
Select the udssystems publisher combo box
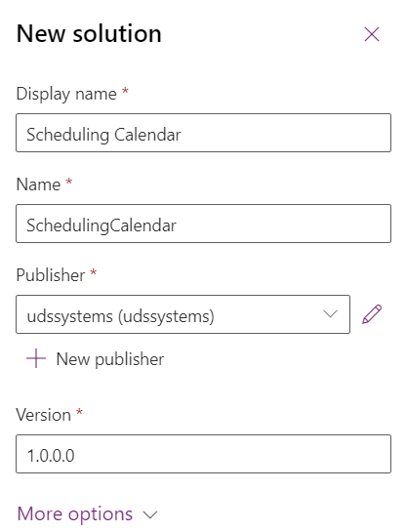pyautogui.click(x=183, y=314)
